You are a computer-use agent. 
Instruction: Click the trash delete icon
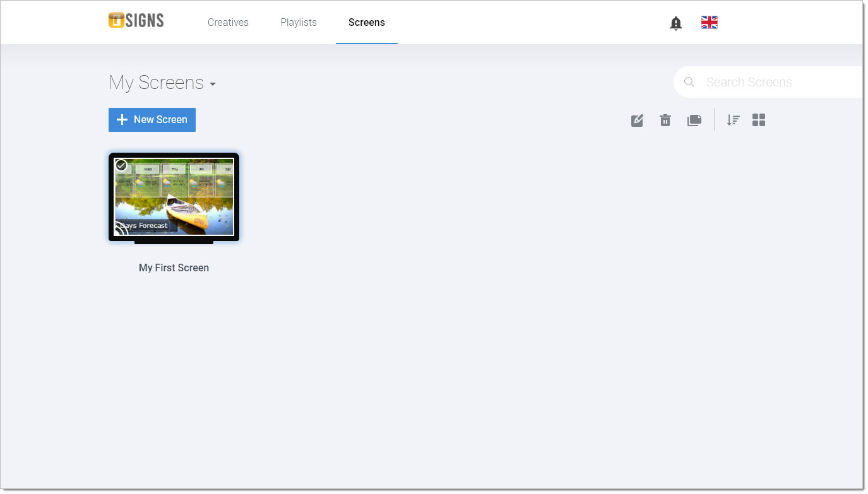pos(665,121)
